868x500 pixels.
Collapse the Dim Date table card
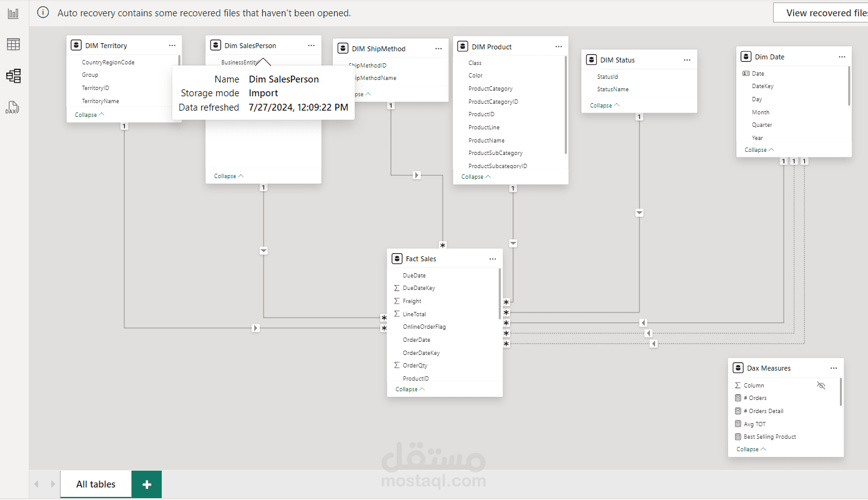click(x=759, y=150)
